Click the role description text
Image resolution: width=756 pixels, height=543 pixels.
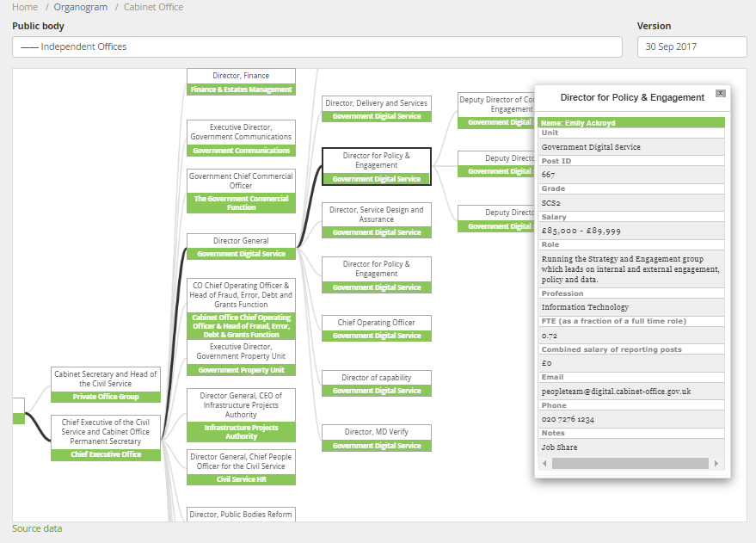(630, 269)
